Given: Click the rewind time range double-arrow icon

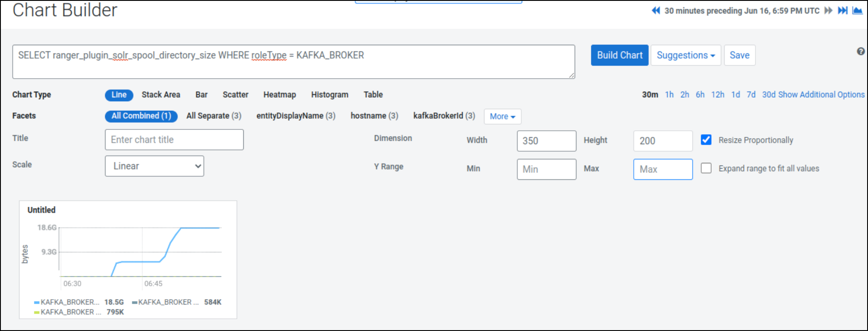Looking at the screenshot, I should [656, 10].
